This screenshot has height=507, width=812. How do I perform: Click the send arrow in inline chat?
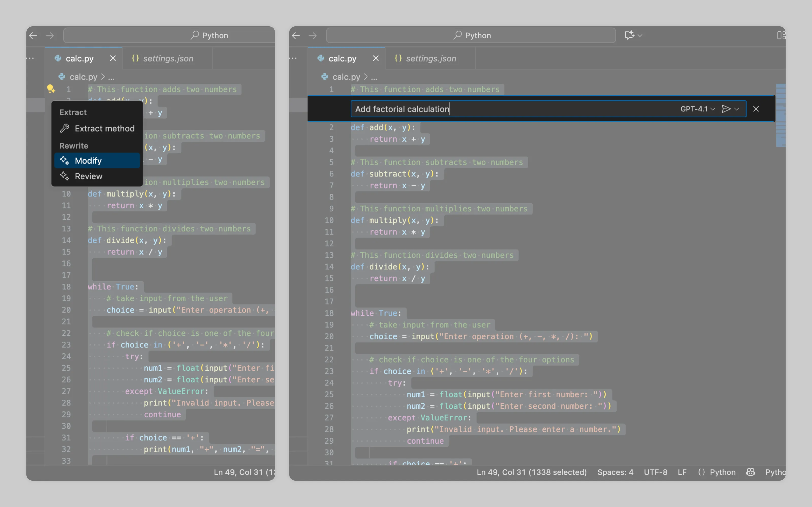tap(726, 109)
